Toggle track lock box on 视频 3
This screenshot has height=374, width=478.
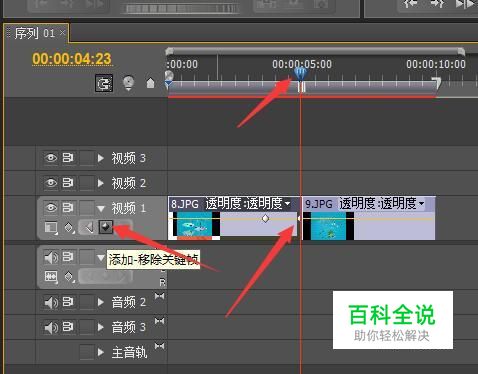click(86, 158)
